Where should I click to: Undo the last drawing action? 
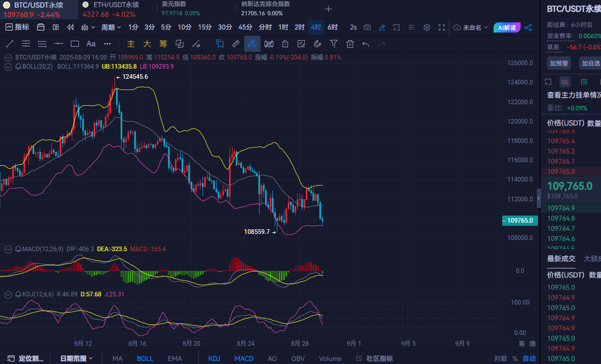pos(366,44)
